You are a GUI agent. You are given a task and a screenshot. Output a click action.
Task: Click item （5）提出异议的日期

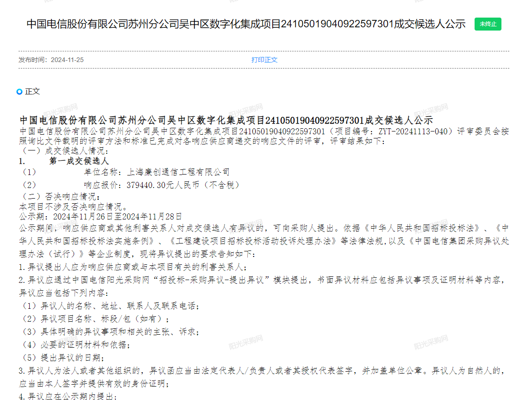coord(62,357)
